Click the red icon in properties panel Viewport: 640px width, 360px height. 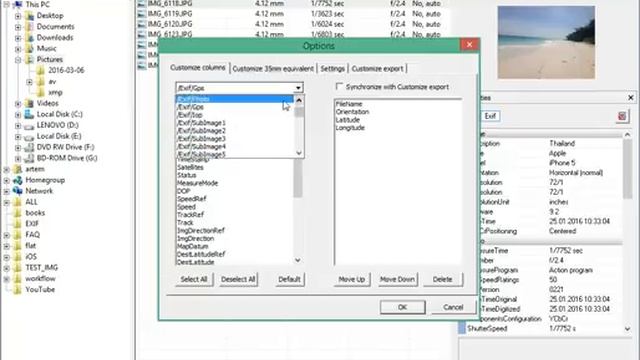[622, 116]
